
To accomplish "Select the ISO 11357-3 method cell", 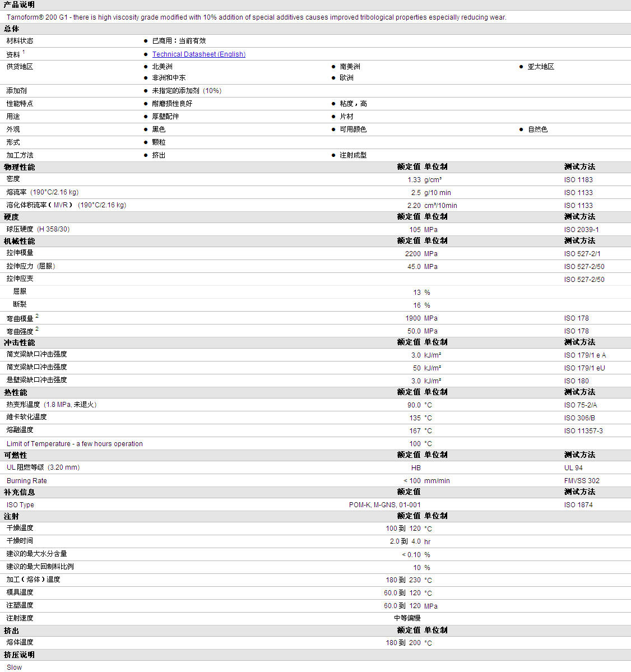I will coord(583,430).
